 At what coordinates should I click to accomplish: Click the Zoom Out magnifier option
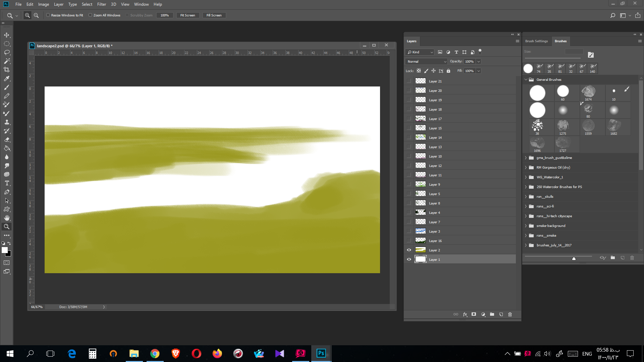tap(36, 15)
